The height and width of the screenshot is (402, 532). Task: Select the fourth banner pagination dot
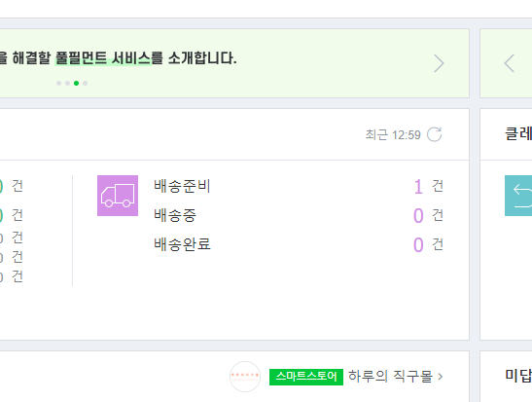click(x=86, y=83)
